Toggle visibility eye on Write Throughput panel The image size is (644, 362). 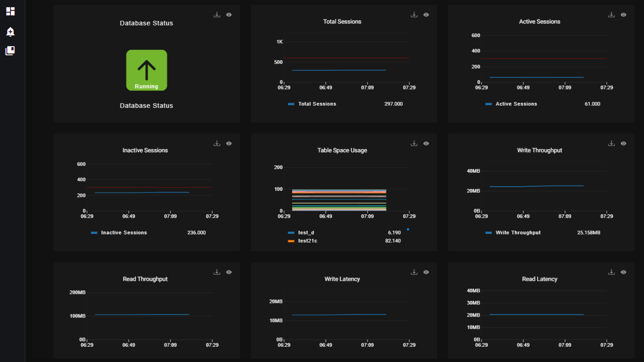(x=623, y=143)
